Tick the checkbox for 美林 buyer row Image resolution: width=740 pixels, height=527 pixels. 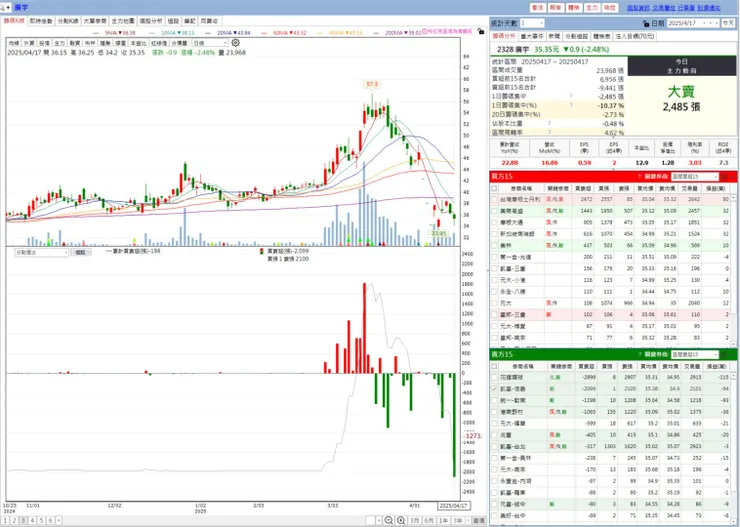click(494, 245)
